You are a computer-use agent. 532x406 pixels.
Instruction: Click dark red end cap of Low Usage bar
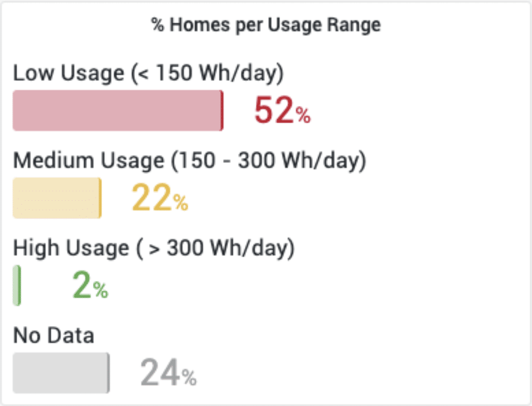pyautogui.click(x=222, y=110)
